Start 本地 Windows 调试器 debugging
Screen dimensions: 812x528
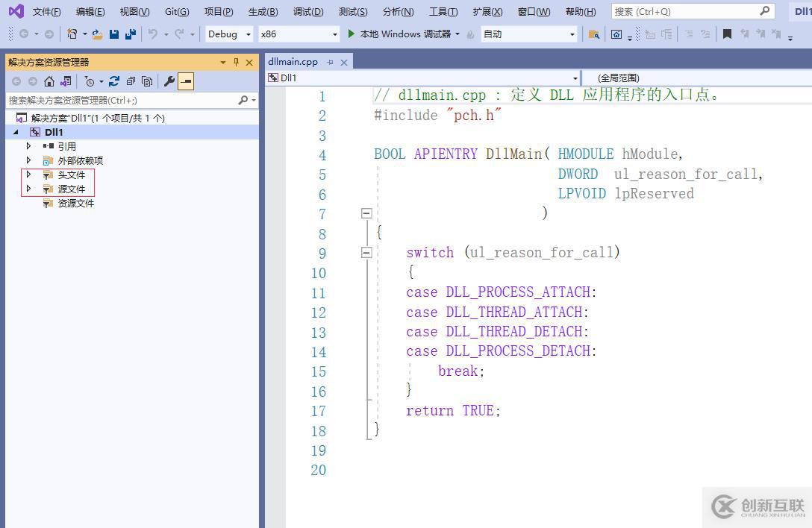pyautogui.click(x=403, y=34)
